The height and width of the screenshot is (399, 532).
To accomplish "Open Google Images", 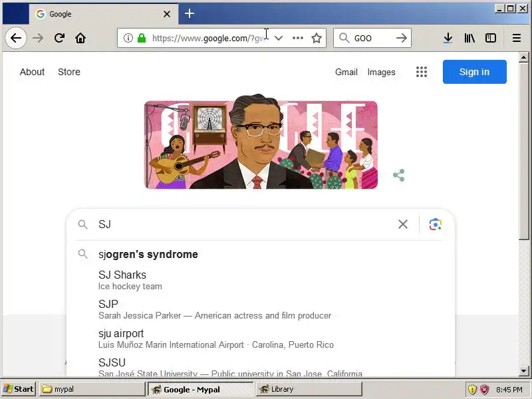I will (381, 72).
